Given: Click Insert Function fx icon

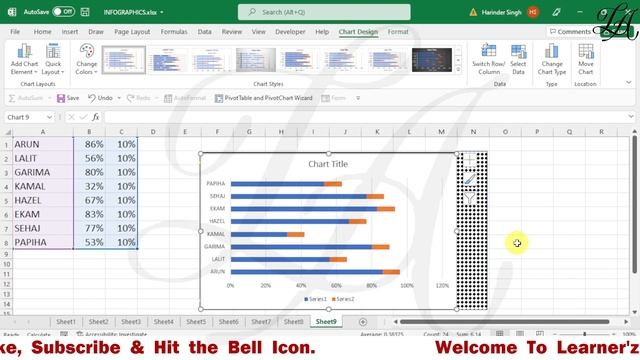Looking at the screenshot, I should (x=96, y=117).
